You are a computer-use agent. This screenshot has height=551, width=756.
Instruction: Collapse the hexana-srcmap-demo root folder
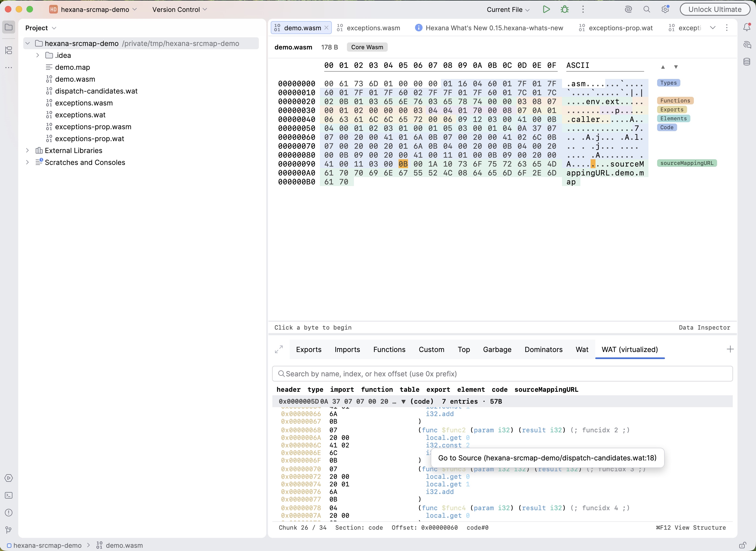(28, 43)
